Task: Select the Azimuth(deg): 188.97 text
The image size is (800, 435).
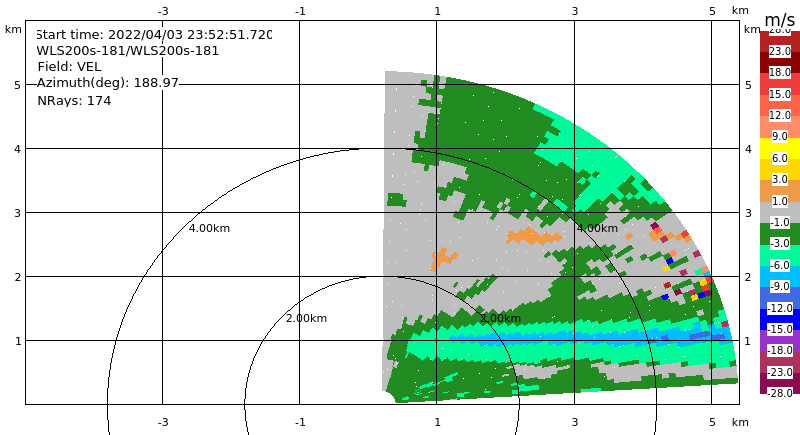Action: [x=108, y=83]
